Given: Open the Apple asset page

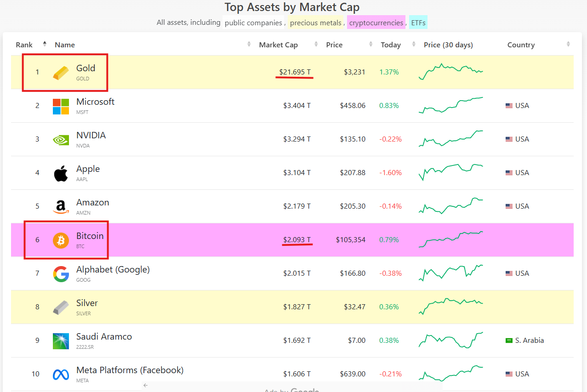Looking at the screenshot, I should [88, 169].
